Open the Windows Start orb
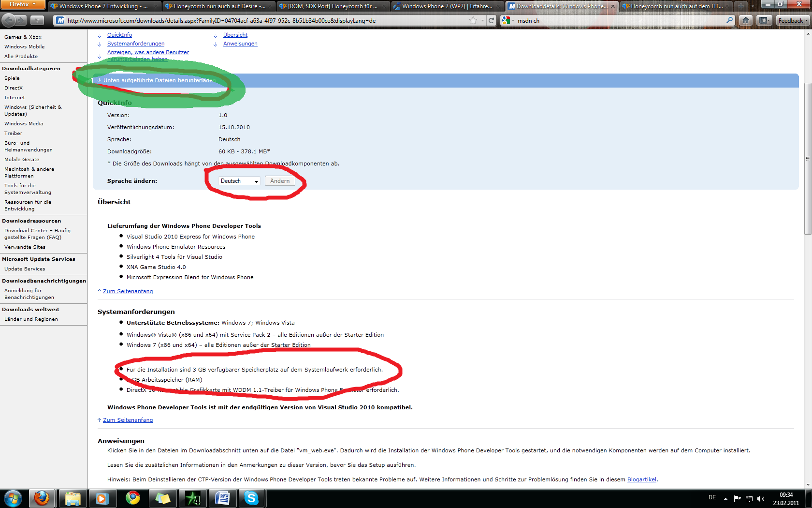The image size is (812, 508). click(x=13, y=498)
